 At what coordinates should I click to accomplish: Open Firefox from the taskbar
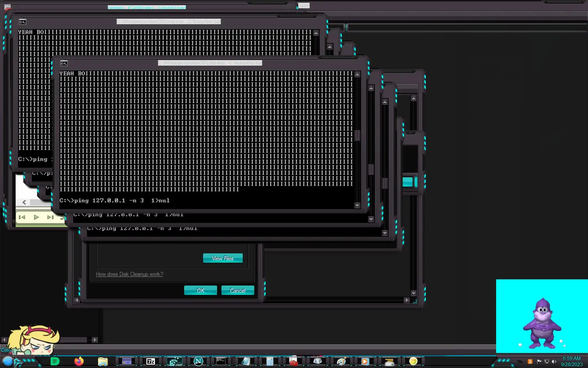pyautogui.click(x=79, y=361)
